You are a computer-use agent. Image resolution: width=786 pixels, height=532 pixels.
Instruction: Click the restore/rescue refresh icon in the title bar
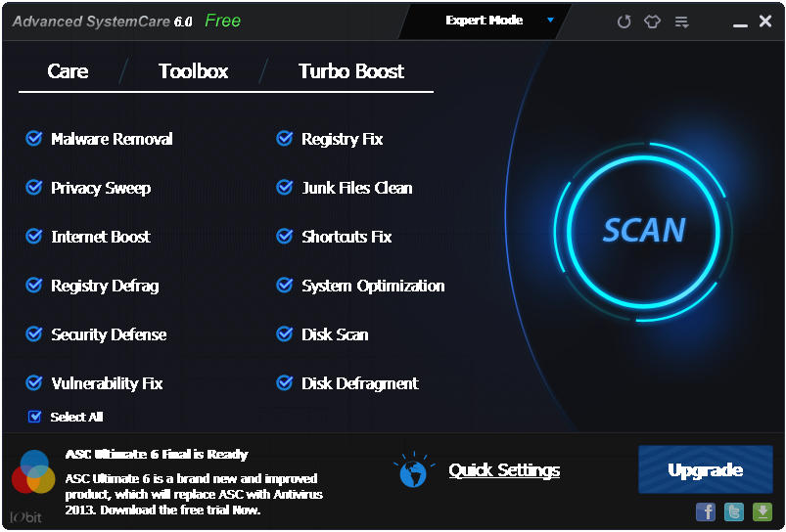tap(624, 21)
